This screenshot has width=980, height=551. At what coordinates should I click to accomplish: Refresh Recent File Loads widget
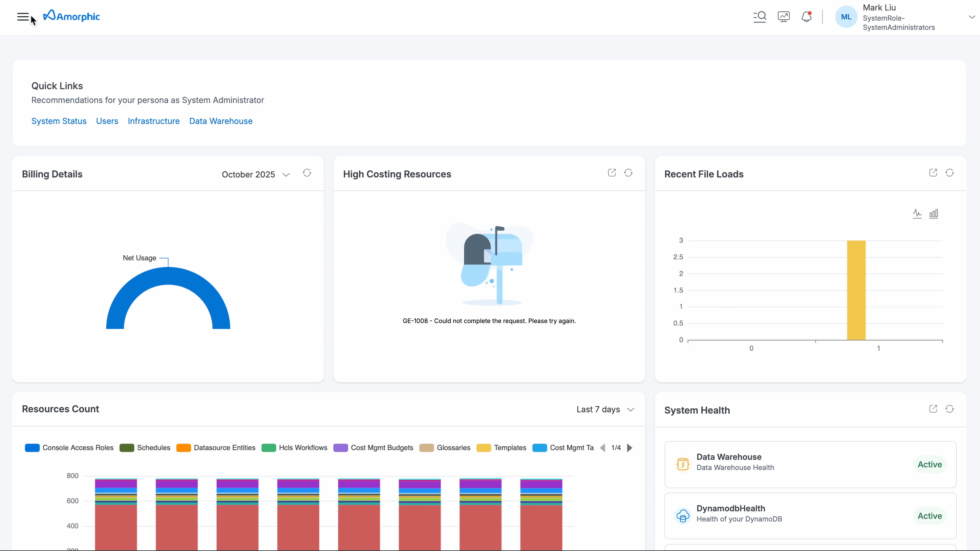(949, 173)
